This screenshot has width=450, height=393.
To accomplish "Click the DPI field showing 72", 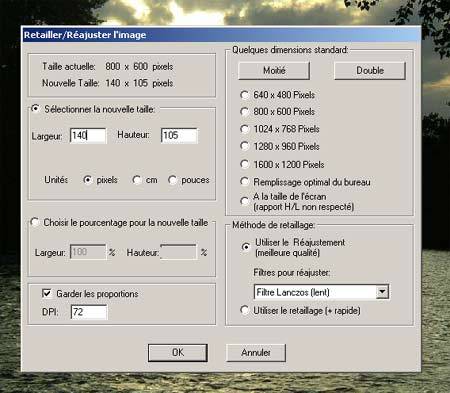I will [89, 312].
